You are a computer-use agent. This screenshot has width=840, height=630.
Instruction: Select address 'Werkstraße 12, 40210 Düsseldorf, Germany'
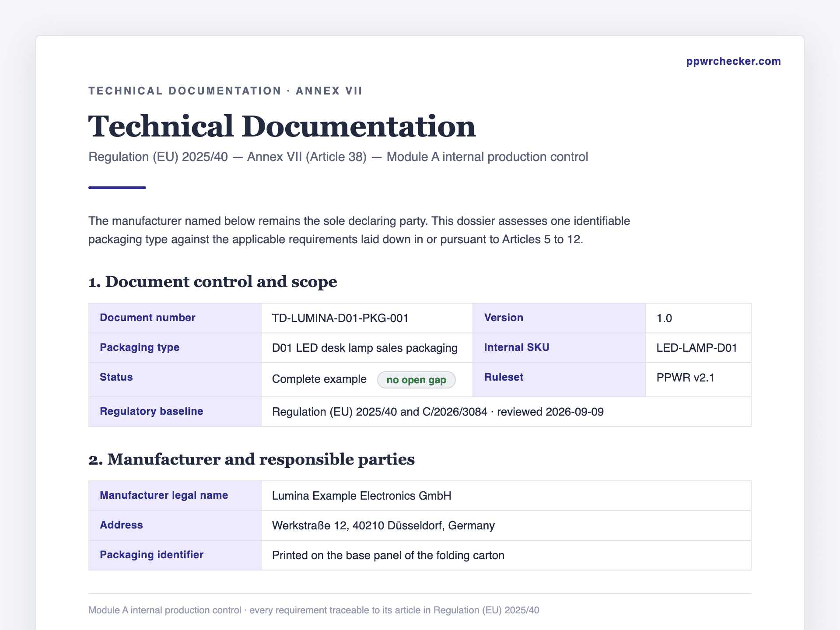(383, 525)
